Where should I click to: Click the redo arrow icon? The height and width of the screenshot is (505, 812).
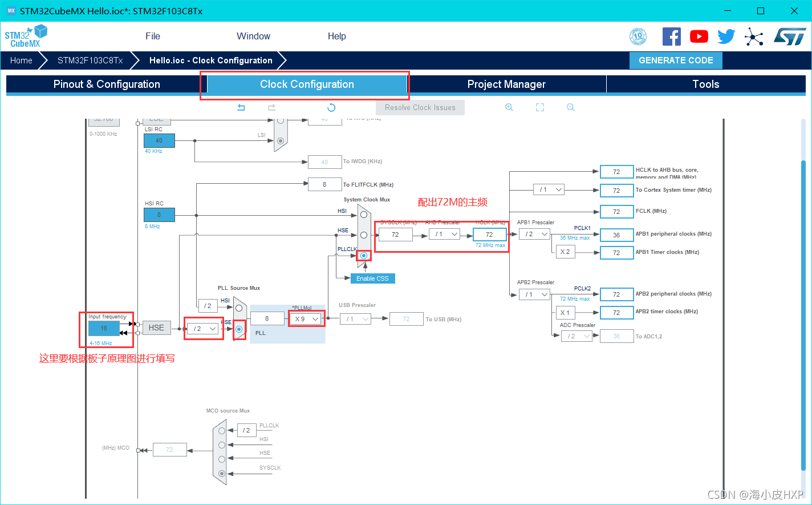(x=271, y=107)
